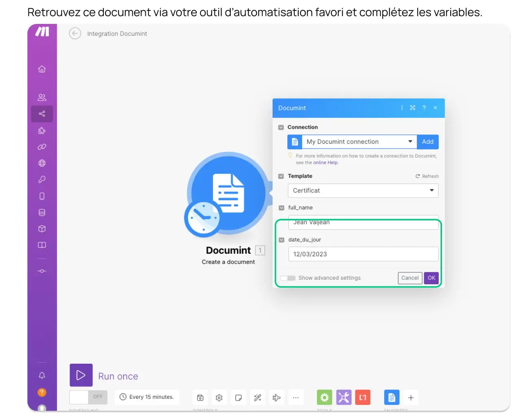
Task: Click the Documint module circle on canvas
Action: pos(229,193)
